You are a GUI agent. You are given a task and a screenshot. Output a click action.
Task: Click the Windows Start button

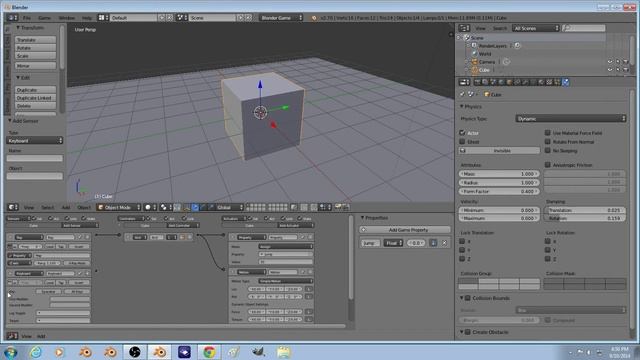point(10,352)
